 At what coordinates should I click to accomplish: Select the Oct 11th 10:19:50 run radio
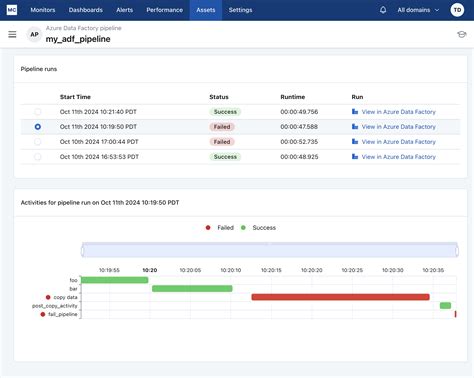tap(38, 127)
